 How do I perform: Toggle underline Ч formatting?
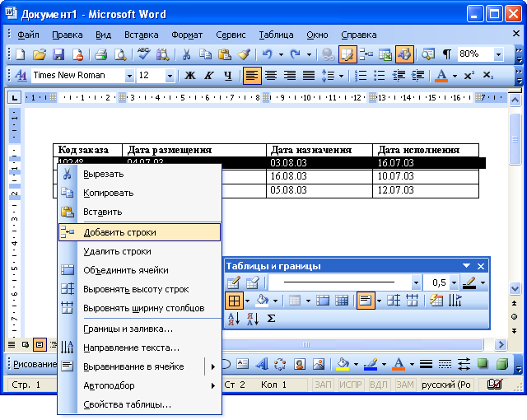(x=228, y=76)
